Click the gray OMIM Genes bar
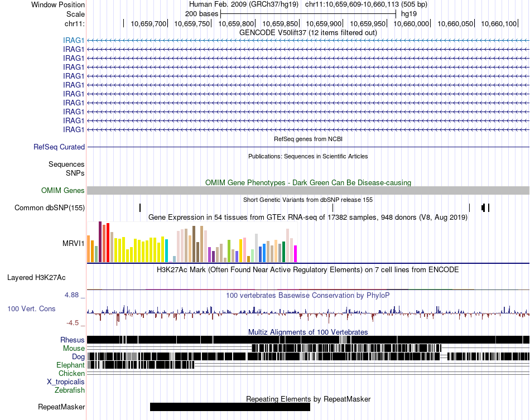The image size is (530, 420). point(308,190)
